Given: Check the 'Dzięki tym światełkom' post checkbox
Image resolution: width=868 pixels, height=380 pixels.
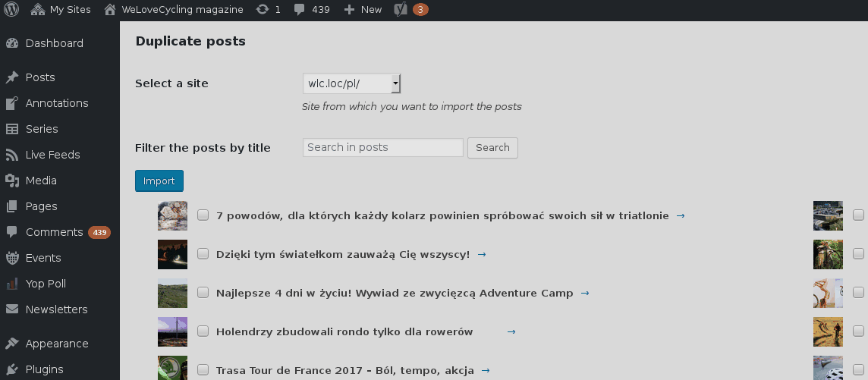Looking at the screenshot, I should tap(203, 254).
